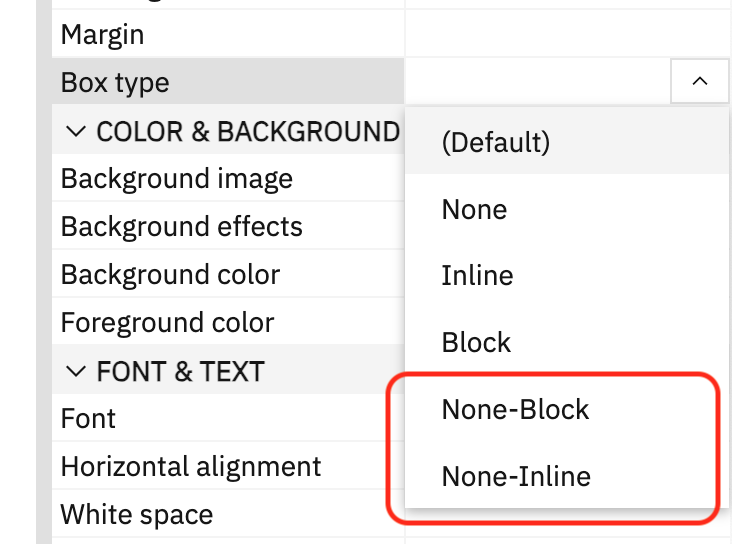This screenshot has width=732, height=544.
Task: Choose None from the Box type list
Action: click(567, 208)
